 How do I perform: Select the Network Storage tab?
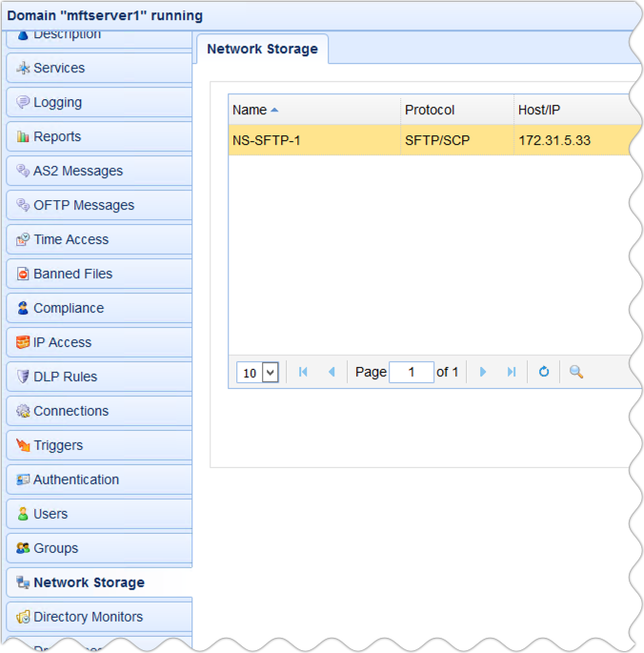pyautogui.click(x=262, y=49)
